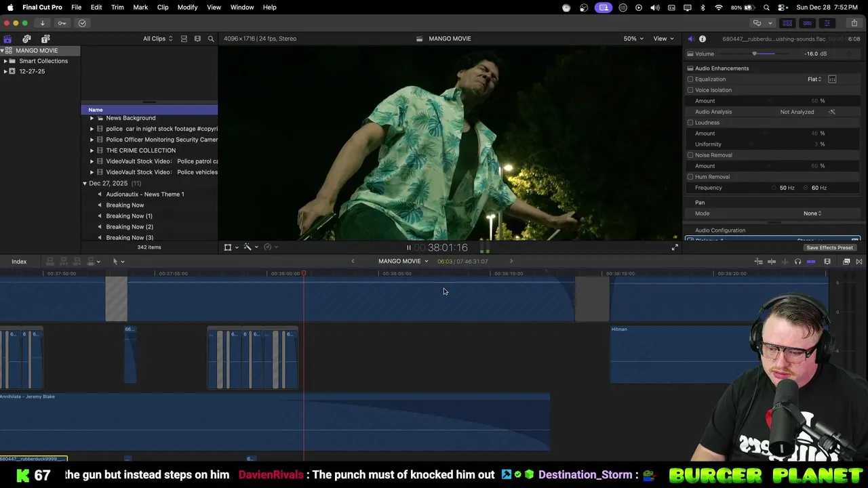Show Background Tasks checkmark icon
The image size is (868, 488).
pos(82,23)
